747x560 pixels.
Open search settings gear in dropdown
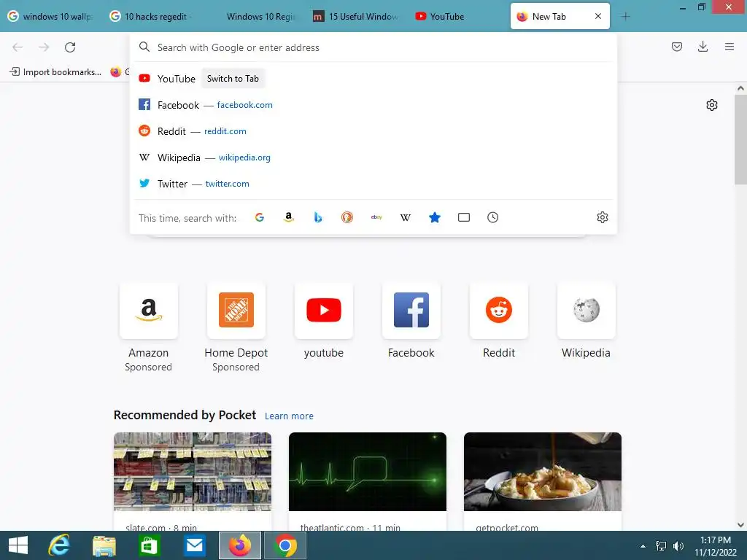[x=602, y=217]
